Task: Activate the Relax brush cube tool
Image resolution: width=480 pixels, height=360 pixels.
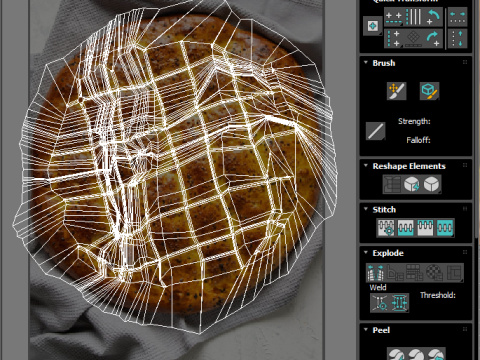Action: pos(429,91)
